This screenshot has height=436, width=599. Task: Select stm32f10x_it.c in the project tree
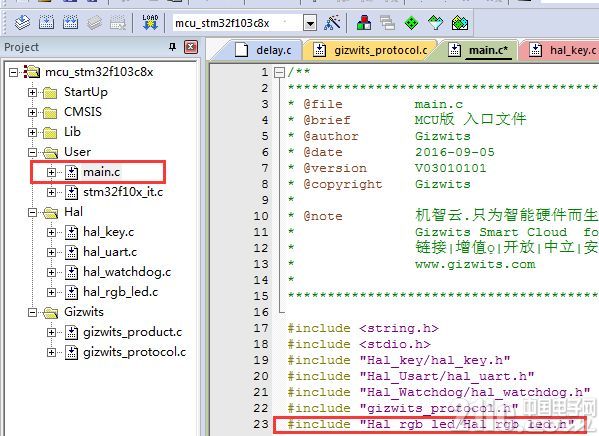point(123,192)
